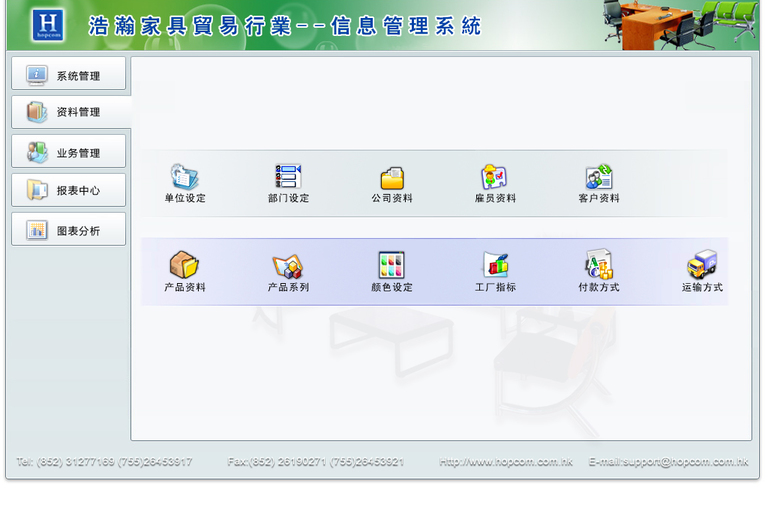Switch to 业务管理 business management
768x522 pixels.
pyautogui.click(x=69, y=152)
